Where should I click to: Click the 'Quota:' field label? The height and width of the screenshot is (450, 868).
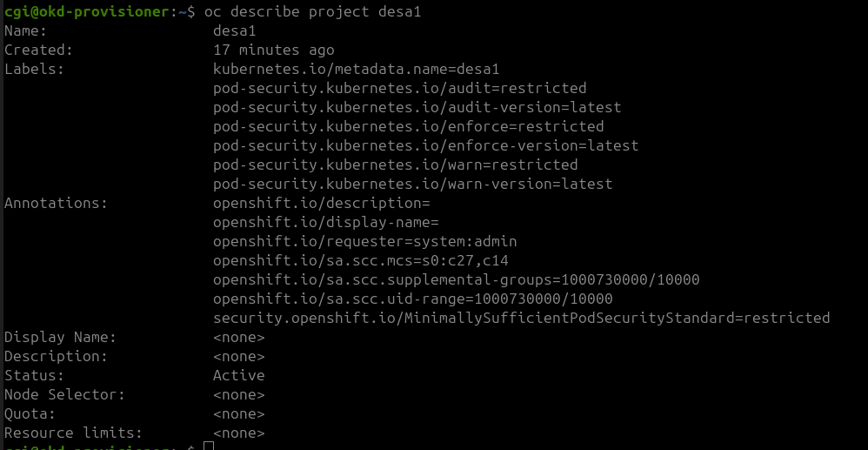point(30,414)
